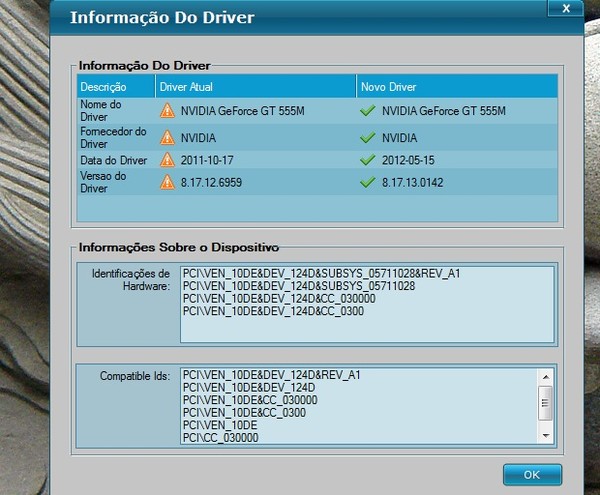Click new version 8.17.13.0142
This screenshot has width=600, height=495.
coord(412,182)
